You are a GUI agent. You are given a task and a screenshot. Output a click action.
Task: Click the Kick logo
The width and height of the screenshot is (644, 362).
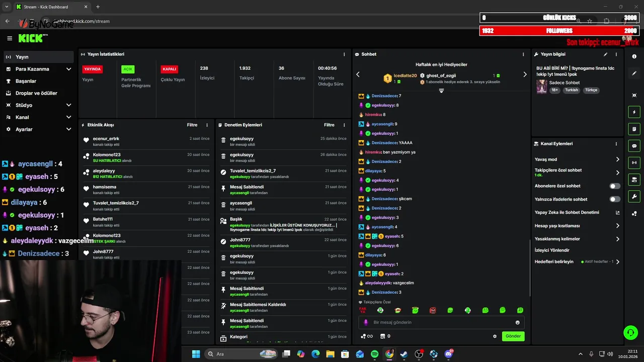[32, 38]
